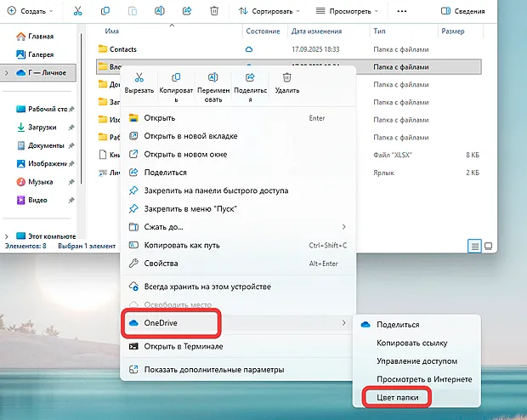This screenshot has height=420, width=527.
Task: Open Галерея in the navigation pane
Action: pyautogui.click(x=35, y=54)
